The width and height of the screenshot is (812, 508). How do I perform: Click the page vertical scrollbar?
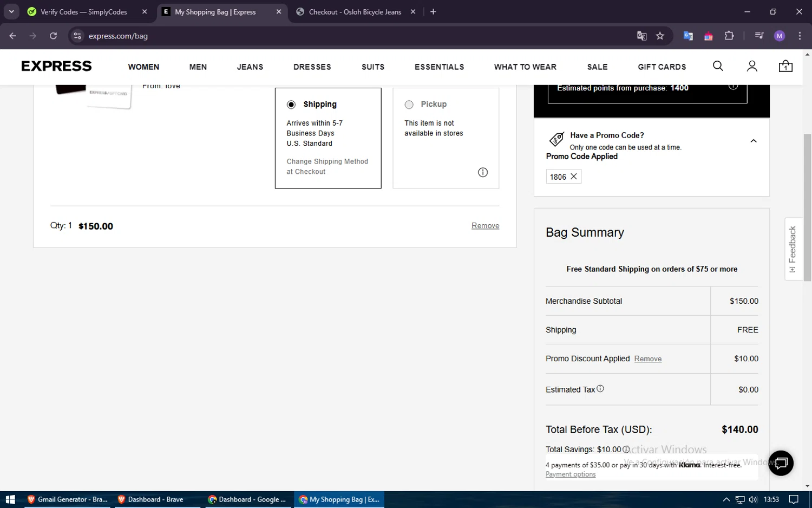807,207
